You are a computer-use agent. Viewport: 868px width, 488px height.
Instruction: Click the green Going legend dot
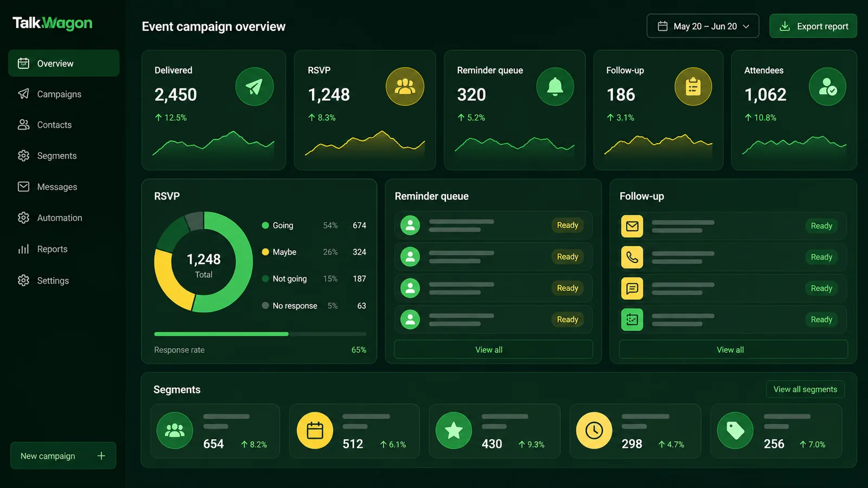tap(265, 226)
